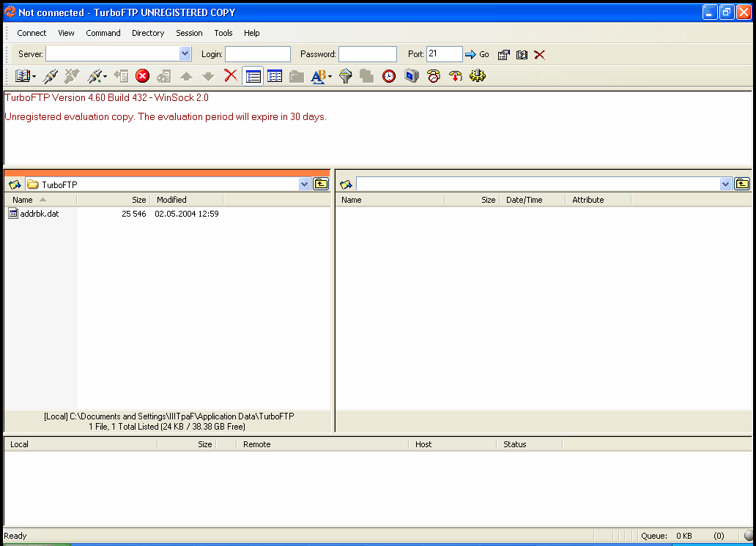Open the reconnect icon's dropdown arrow
Image resolution: width=756 pixels, height=546 pixels.
point(105,77)
